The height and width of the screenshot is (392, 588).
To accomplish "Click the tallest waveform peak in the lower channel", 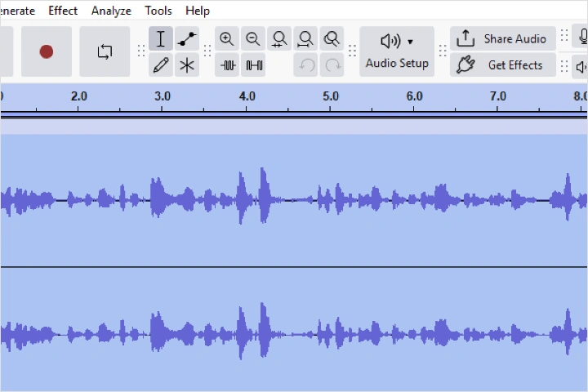I will [x=263, y=330].
